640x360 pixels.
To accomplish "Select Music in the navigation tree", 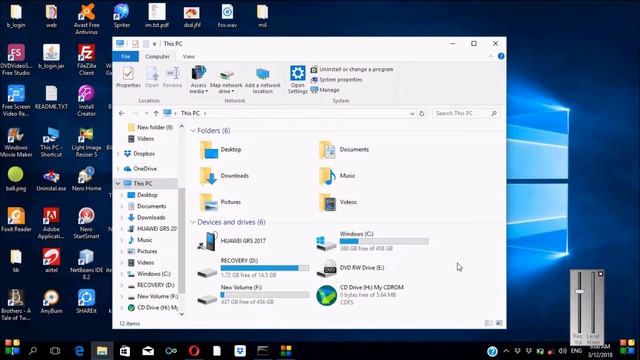I will coord(140,240).
